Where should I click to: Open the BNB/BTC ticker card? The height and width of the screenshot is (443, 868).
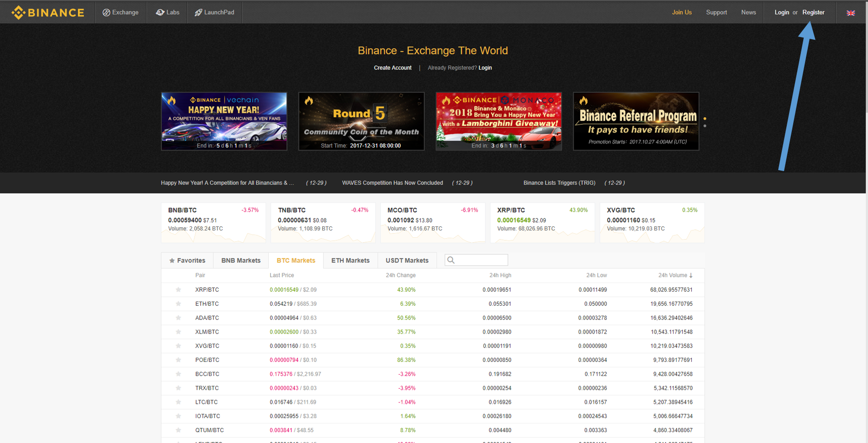213,223
